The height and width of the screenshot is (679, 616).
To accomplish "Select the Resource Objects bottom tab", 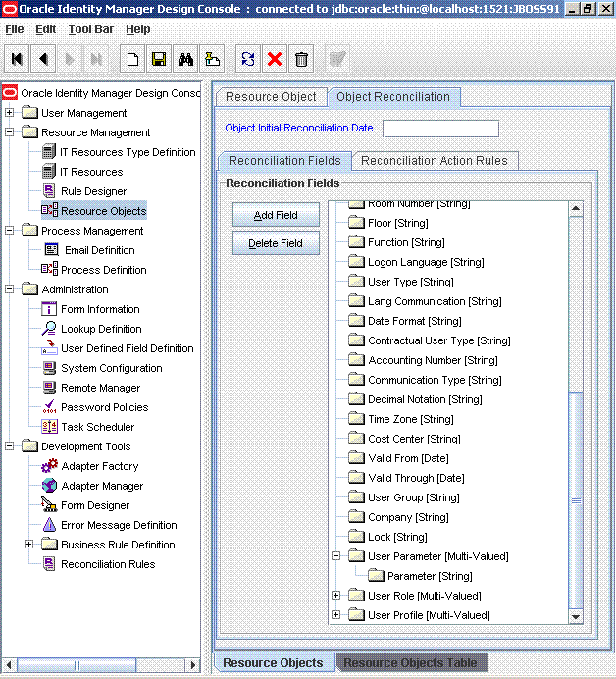I will tap(273, 663).
